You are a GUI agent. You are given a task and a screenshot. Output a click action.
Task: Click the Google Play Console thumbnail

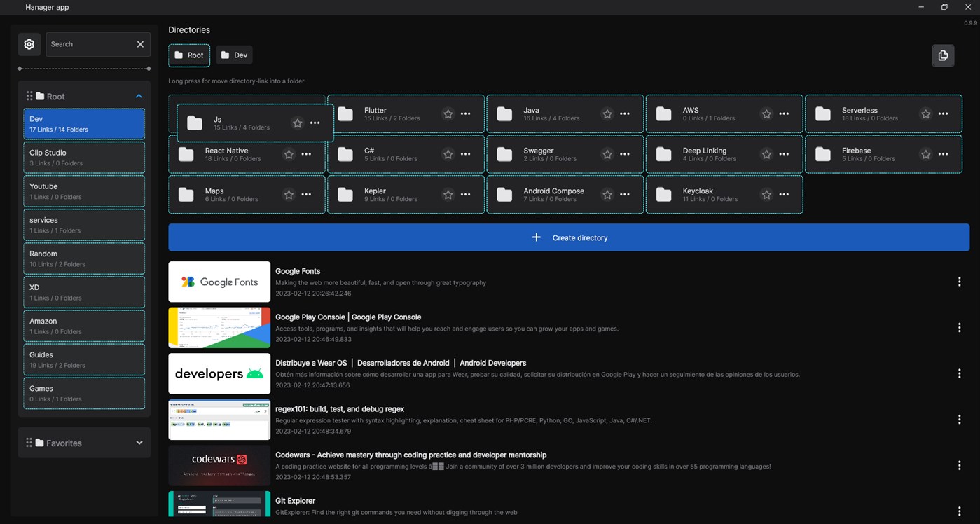[x=219, y=328]
